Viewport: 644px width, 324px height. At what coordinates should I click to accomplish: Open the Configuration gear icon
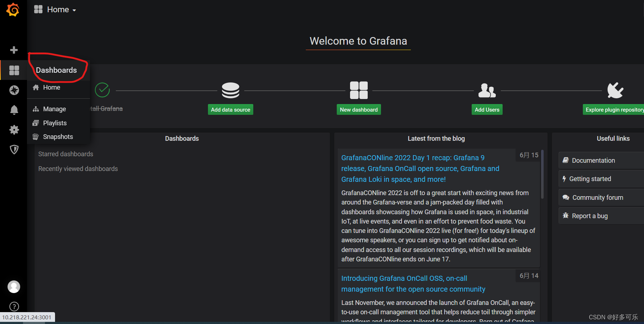[x=14, y=130]
